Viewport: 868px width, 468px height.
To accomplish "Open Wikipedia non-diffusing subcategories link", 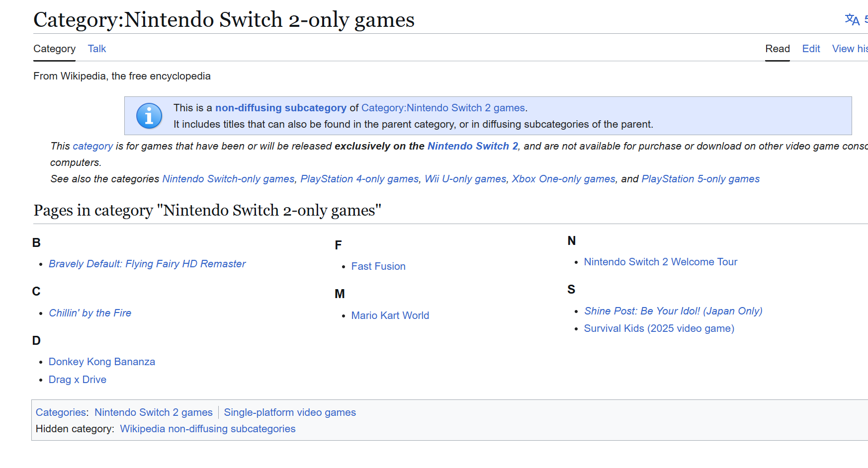I will pos(208,429).
